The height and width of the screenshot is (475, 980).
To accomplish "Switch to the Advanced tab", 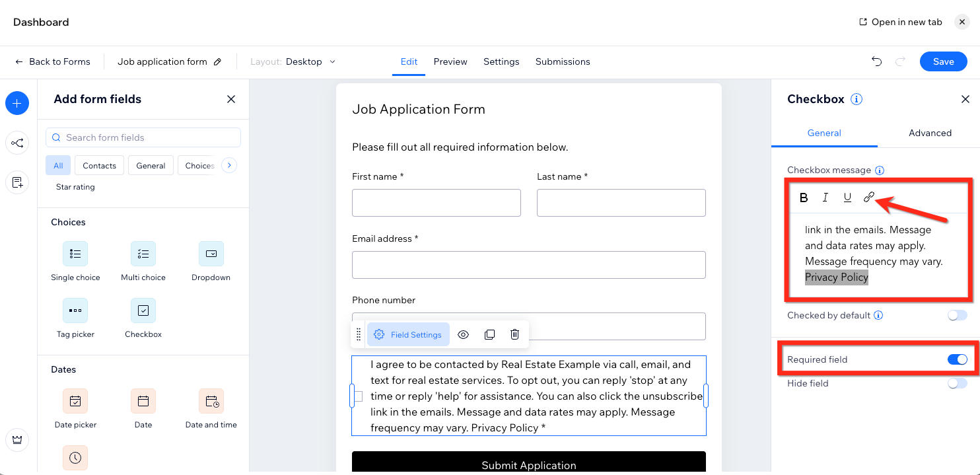I will 930,133.
